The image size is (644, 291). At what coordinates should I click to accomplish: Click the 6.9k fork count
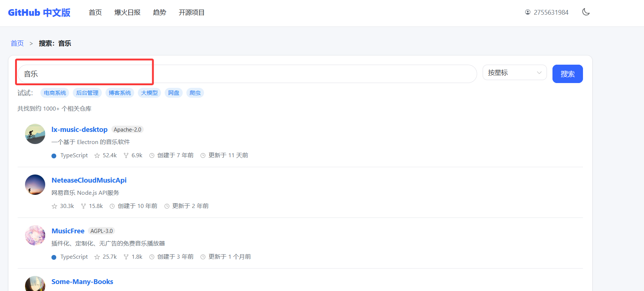tap(137, 155)
